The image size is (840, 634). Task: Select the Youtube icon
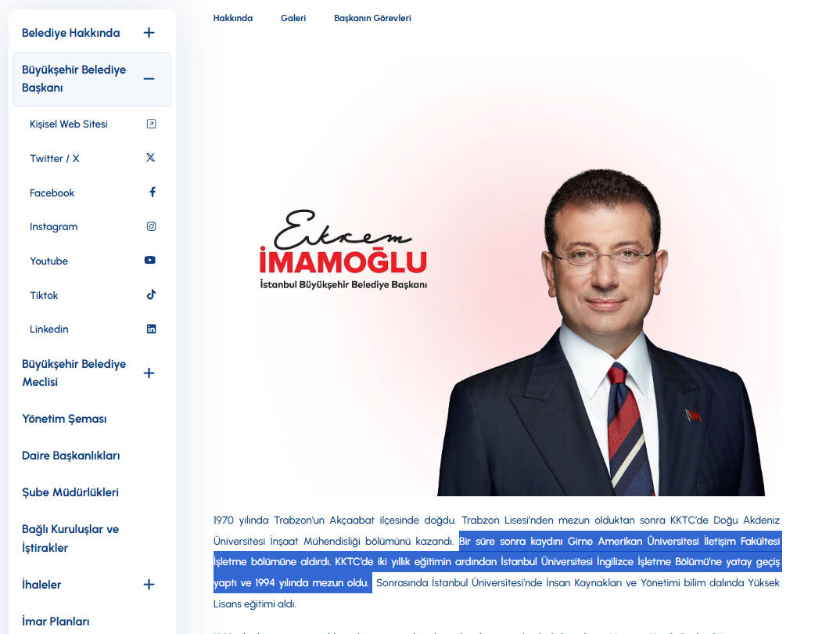(149, 261)
